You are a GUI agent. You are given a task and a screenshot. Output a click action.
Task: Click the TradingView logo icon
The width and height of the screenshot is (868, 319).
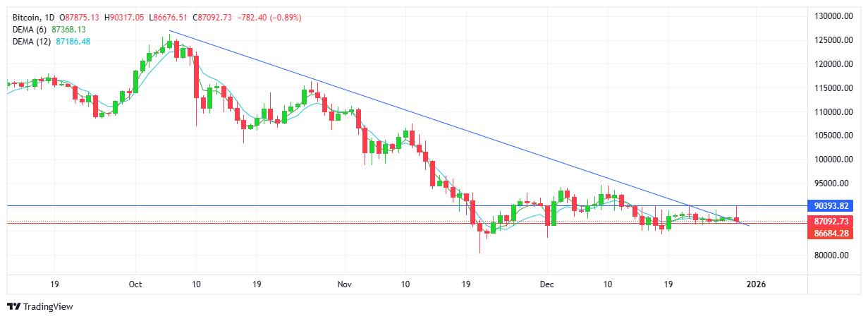pyautogui.click(x=13, y=306)
